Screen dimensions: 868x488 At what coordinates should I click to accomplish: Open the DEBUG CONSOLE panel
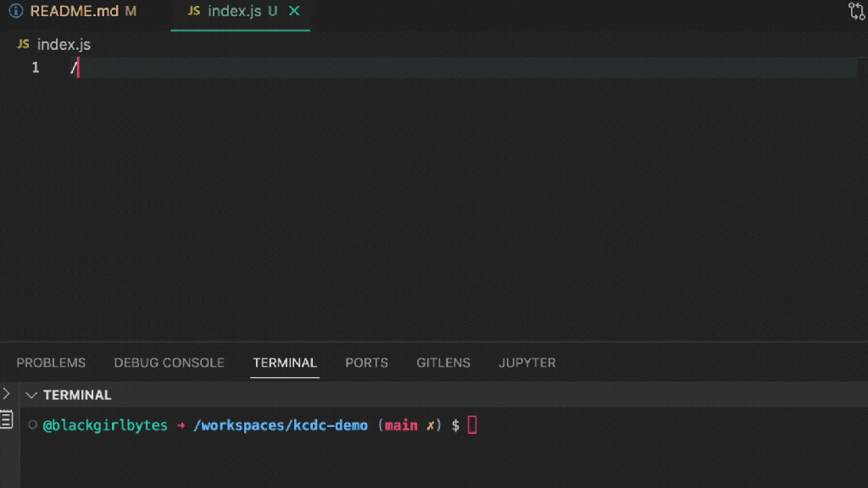[169, 363]
